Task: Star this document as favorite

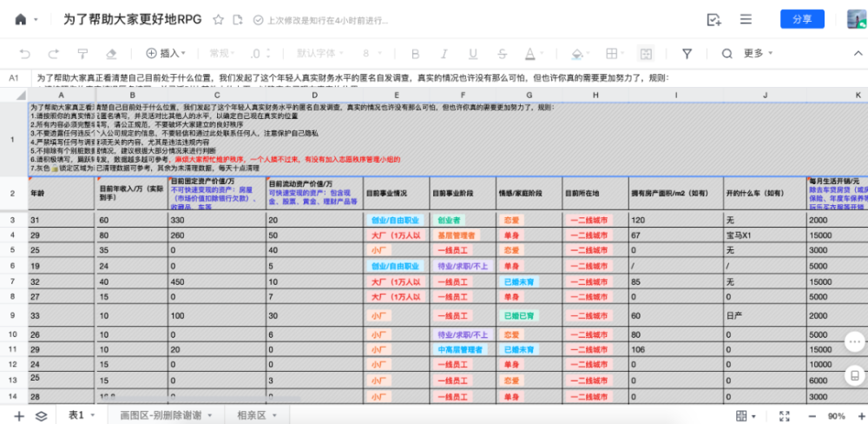Action: 219,20
